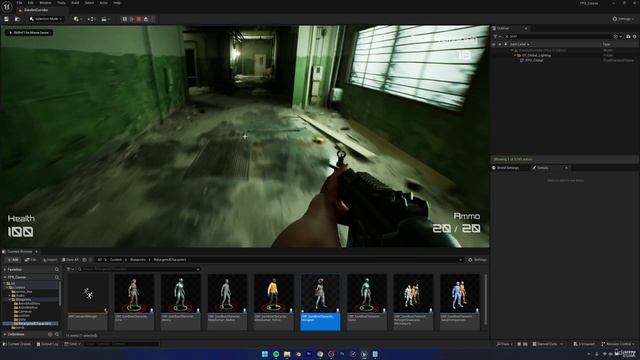Open the blueprints dropdown in toolbar

(91, 19)
